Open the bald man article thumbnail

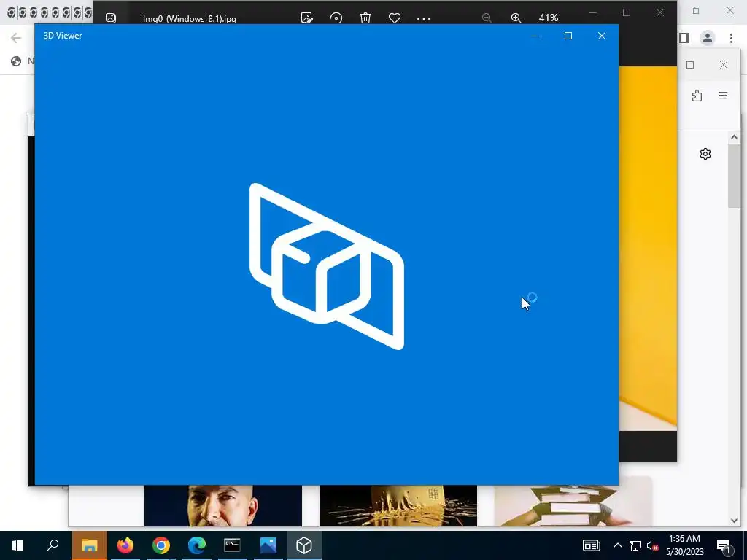[223, 506]
